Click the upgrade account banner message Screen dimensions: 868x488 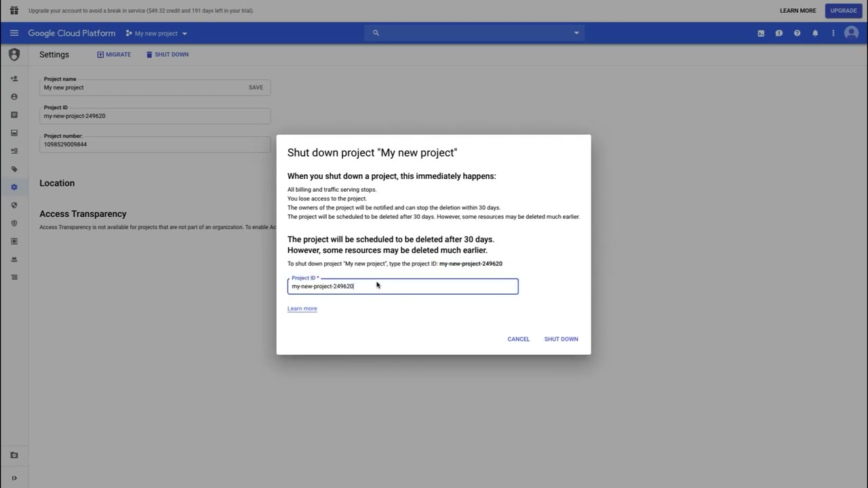141,11
